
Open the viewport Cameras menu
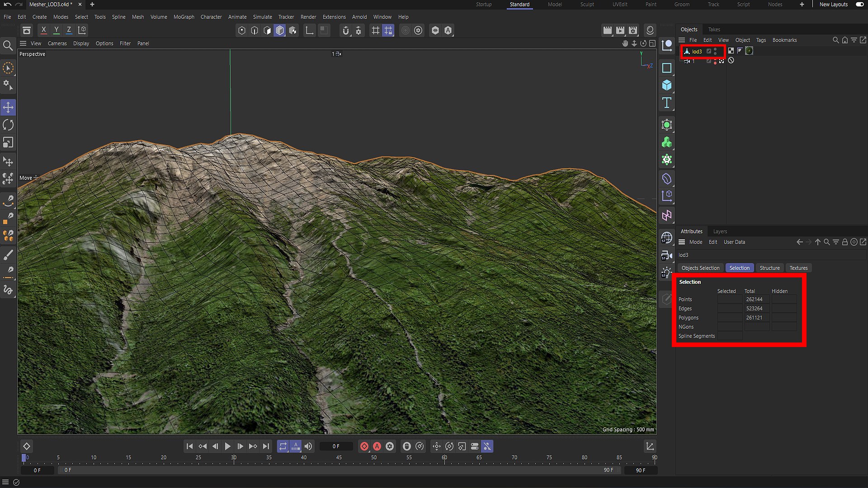[x=57, y=43]
